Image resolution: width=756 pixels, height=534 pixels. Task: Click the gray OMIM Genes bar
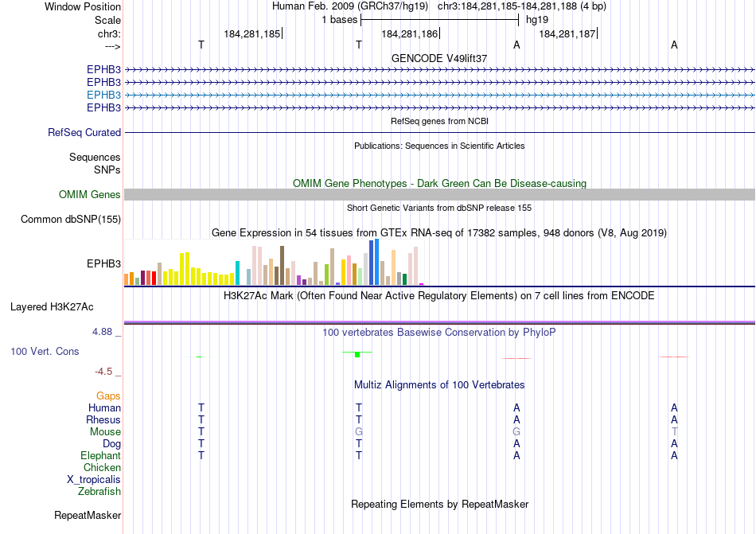(x=439, y=195)
